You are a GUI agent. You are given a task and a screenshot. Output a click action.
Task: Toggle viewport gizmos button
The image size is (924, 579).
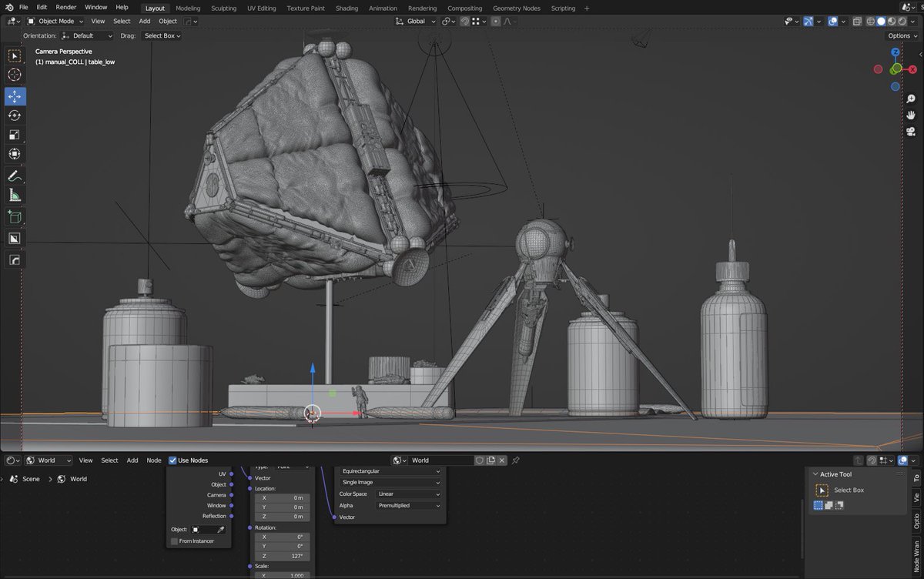tap(807, 22)
